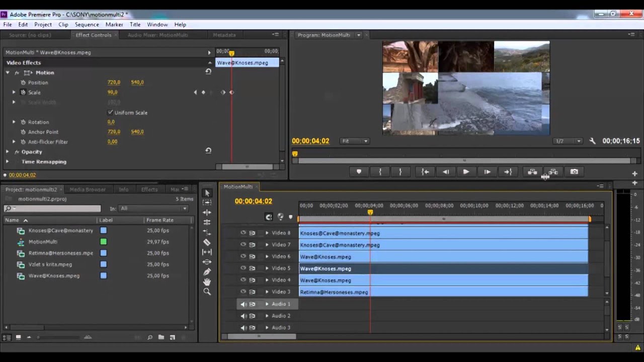Click the Go to Out point button
The height and width of the screenshot is (362, 644).
(x=508, y=172)
